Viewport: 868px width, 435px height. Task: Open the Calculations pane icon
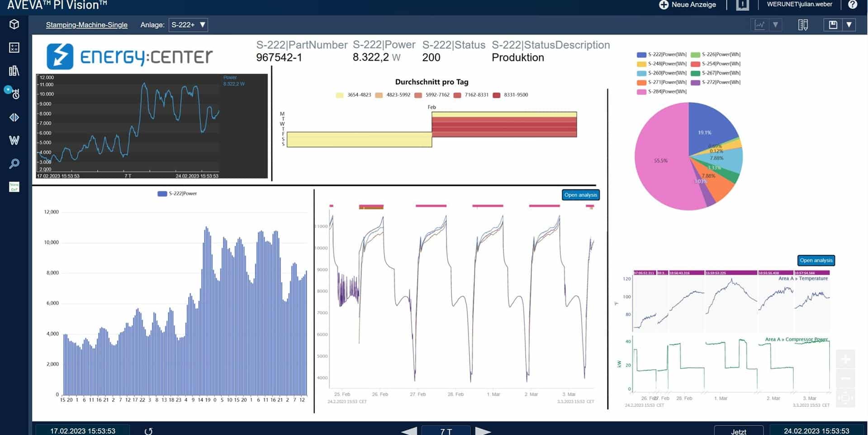click(x=14, y=47)
